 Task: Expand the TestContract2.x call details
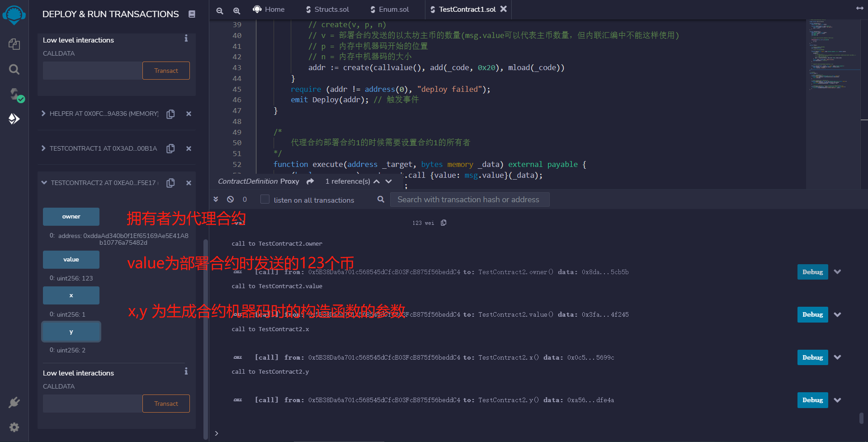(x=837, y=357)
